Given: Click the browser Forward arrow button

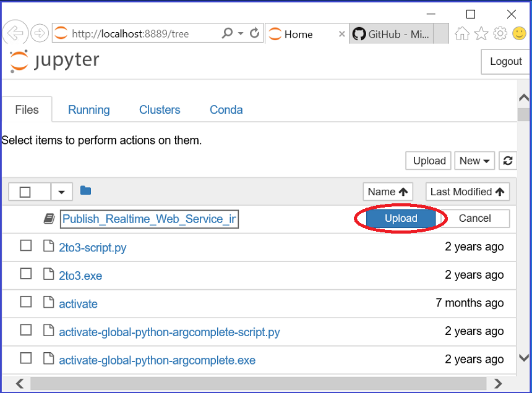Looking at the screenshot, I should pyautogui.click(x=40, y=33).
